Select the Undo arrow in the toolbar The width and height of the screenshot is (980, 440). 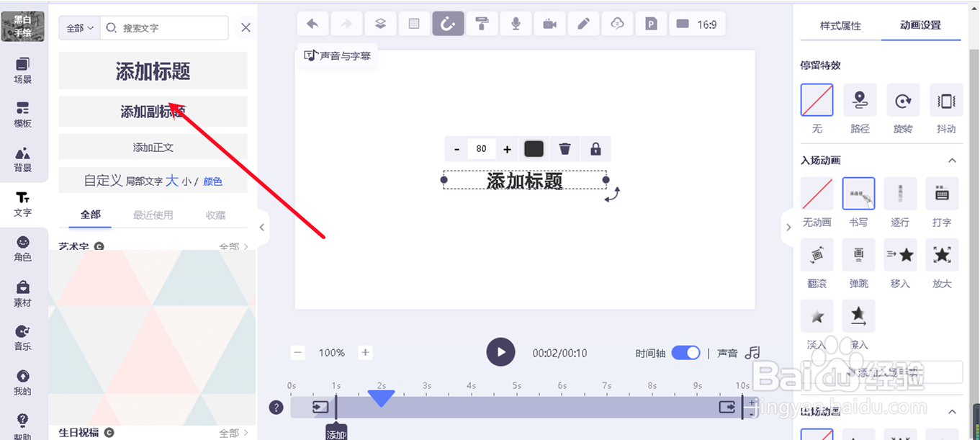pos(313,23)
